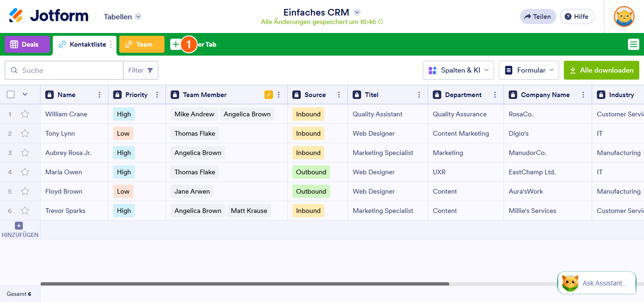
Task: Open the Spalten & KI dropdown
Action: pos(458,70)
